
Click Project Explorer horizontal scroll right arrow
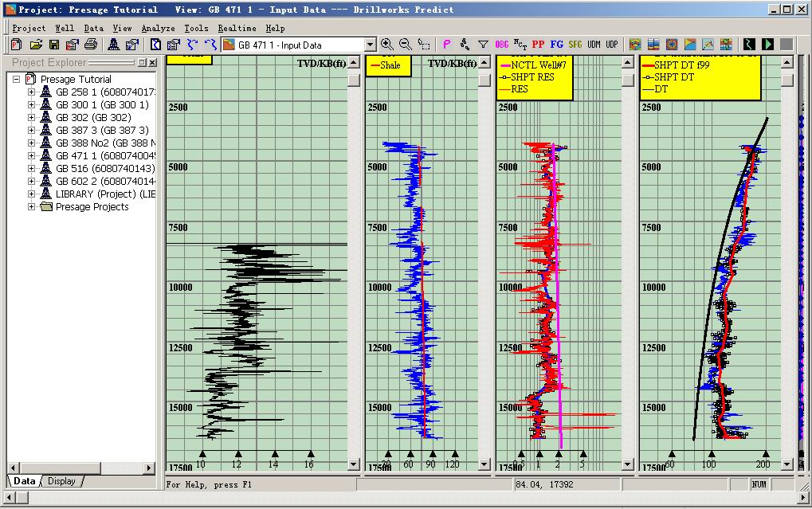tap(149, 468)
